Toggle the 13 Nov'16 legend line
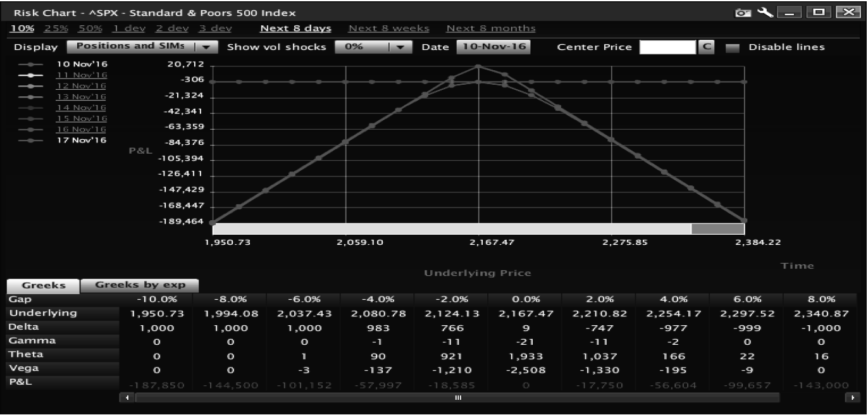 pyautogui.click(x=82, y=97)
